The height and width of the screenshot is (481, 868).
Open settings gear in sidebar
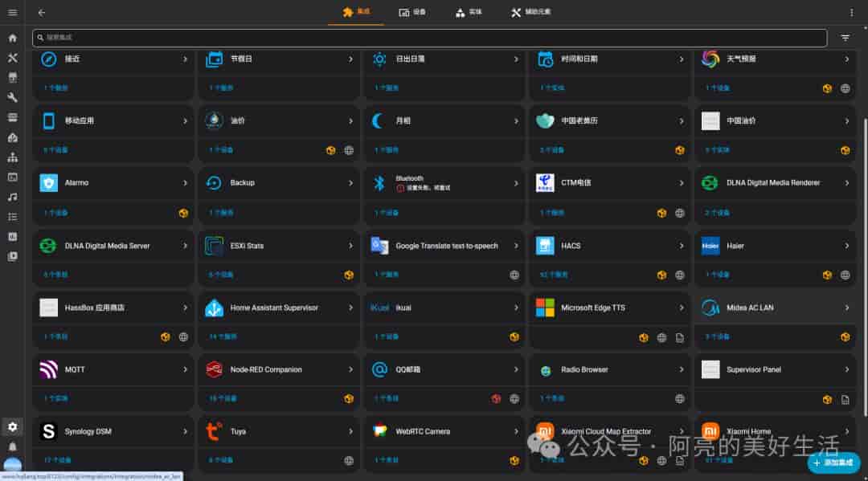12,427
